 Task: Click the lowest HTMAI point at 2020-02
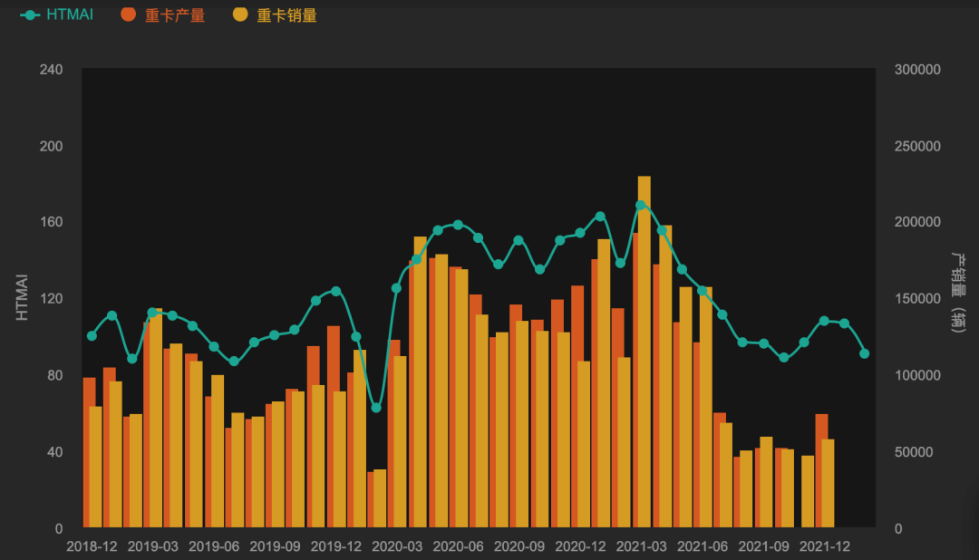tap(376, 408)
